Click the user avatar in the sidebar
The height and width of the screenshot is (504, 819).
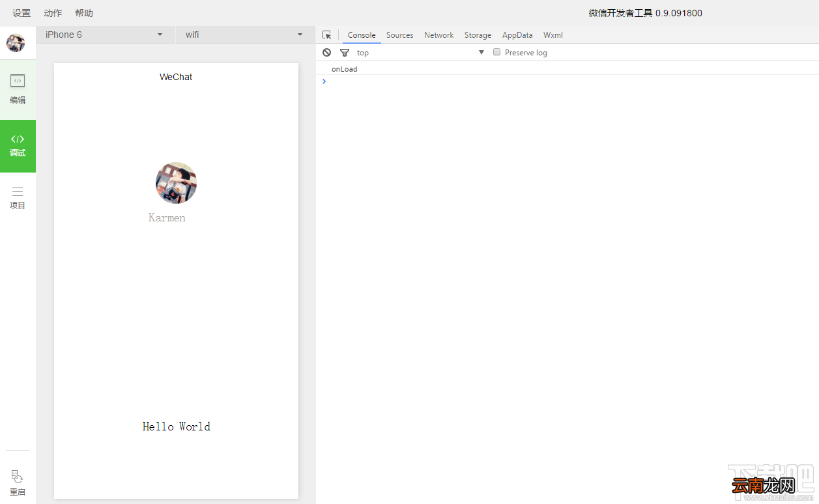(x=16, y=43)
